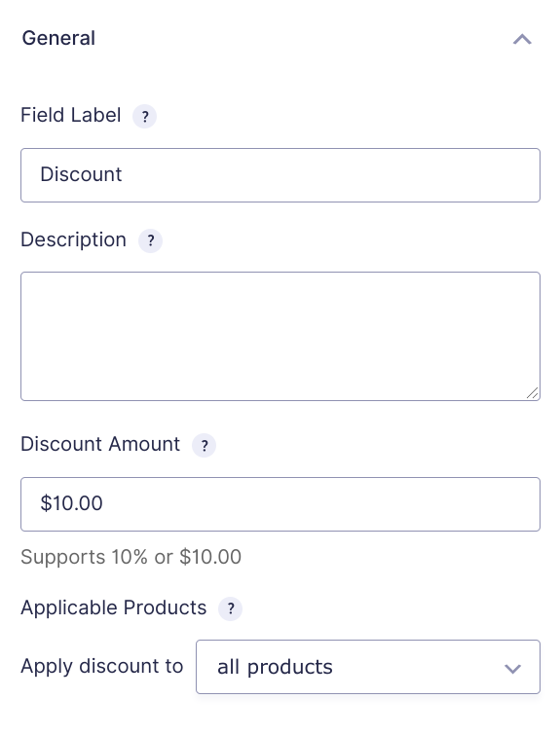Click the 'Description' caption text

coord(74,239)
